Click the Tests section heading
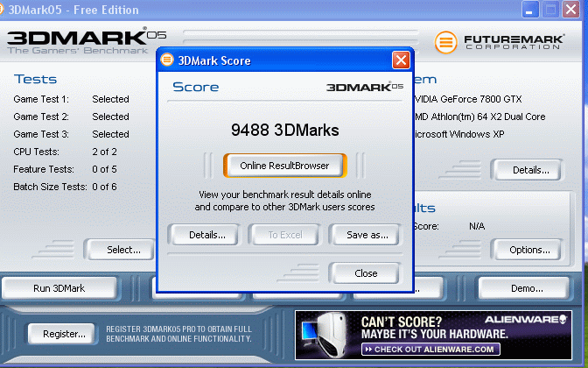 pos(35,79)
